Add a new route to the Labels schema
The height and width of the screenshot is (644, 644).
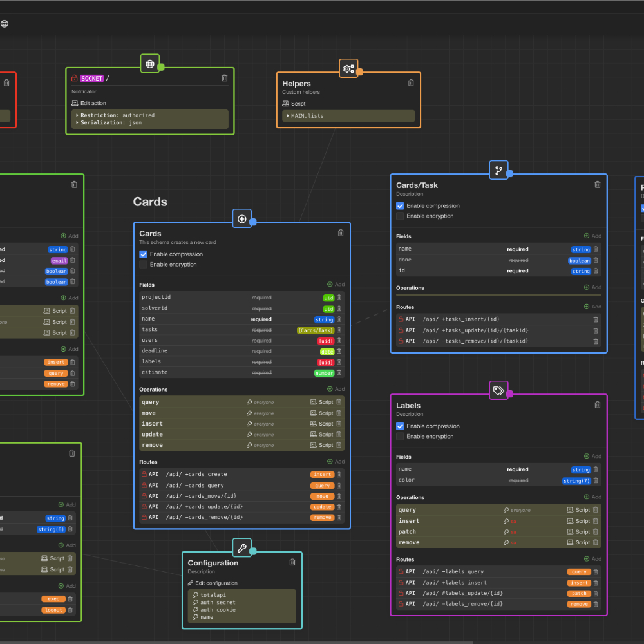(x=592, y=559)
